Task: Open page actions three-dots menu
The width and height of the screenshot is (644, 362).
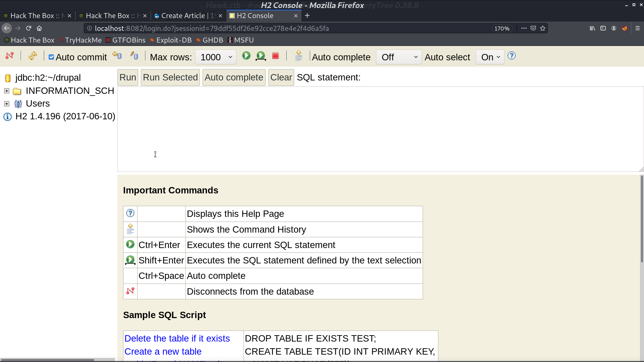Action: tap(524, 28)
